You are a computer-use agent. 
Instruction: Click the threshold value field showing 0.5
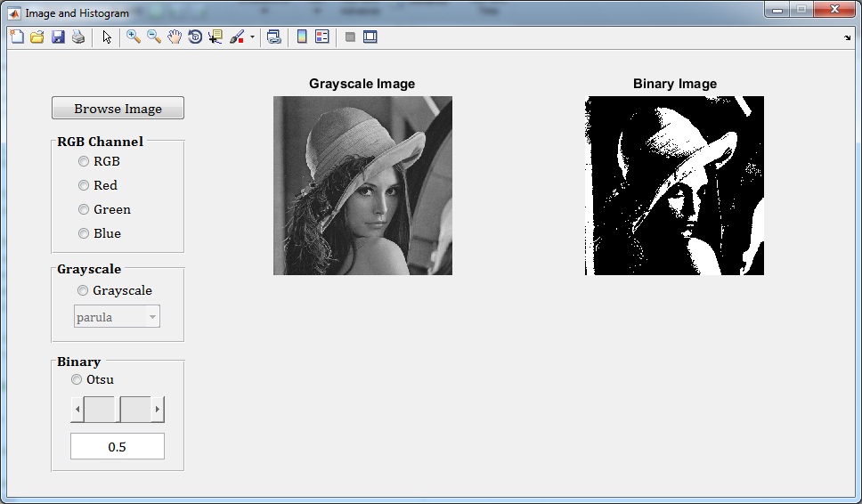(118, 447)
